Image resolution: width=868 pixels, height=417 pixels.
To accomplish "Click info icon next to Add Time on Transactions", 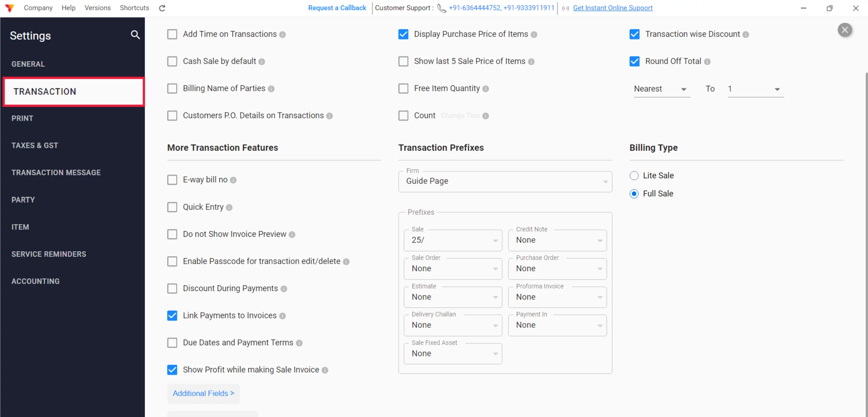I will 282,35.
